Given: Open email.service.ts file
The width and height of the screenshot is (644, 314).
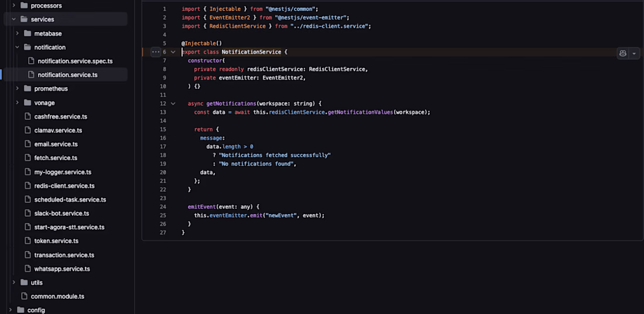Looking at the screenshot, I should pos(56,144).
